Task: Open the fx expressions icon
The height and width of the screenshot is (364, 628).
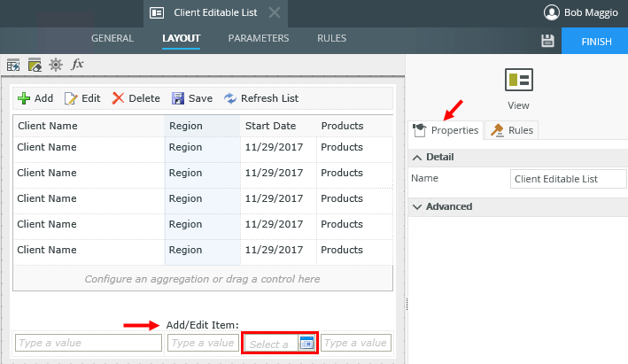Action: pyautogui.click(x=78, y=64)
